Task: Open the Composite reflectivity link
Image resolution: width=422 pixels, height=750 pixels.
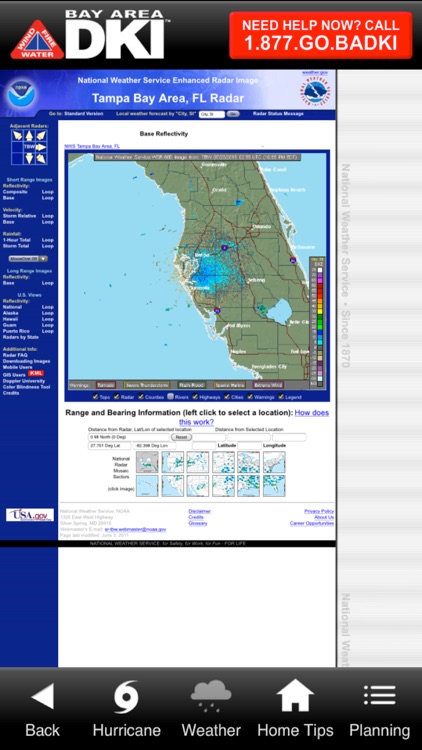Action: point(15,192)
